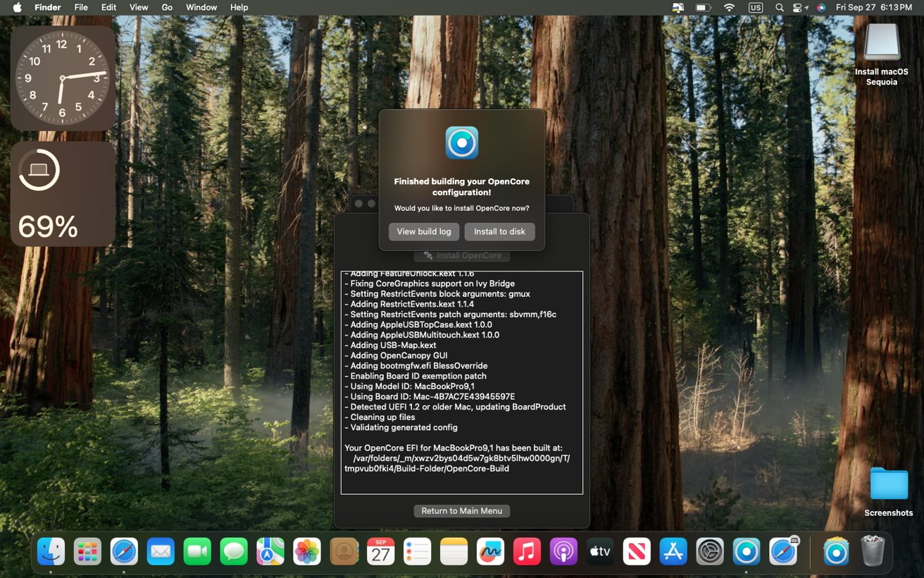The width and height of the screenshot is (924, 578).
Task: Click the Safari Handoff icon in Dock
Action: pos(783,551)
